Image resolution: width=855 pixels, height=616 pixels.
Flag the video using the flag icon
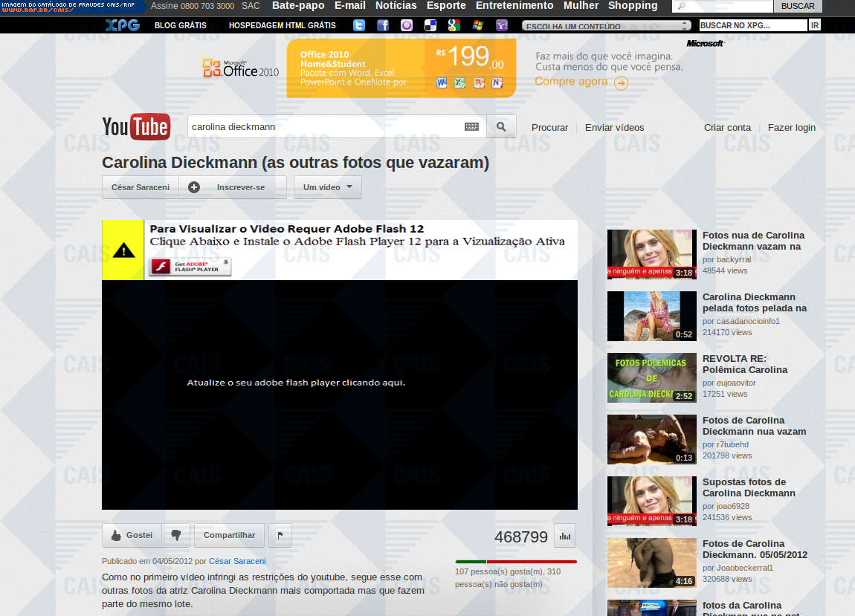click(x=280, y=535)
